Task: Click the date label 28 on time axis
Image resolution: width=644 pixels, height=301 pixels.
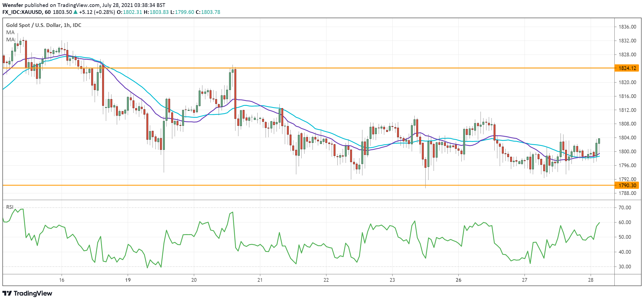Action: 591,280
